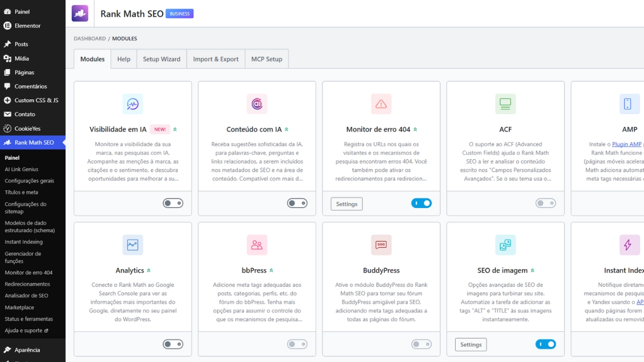The width and height of the screenshot is (644, 362).
Task: Open Posts via its pin icon
Action: pos(8,44)
